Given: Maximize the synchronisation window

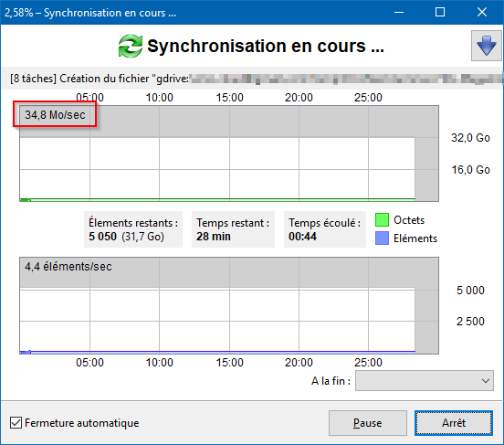Looking at the screenshot, I should tap(440, 12).
